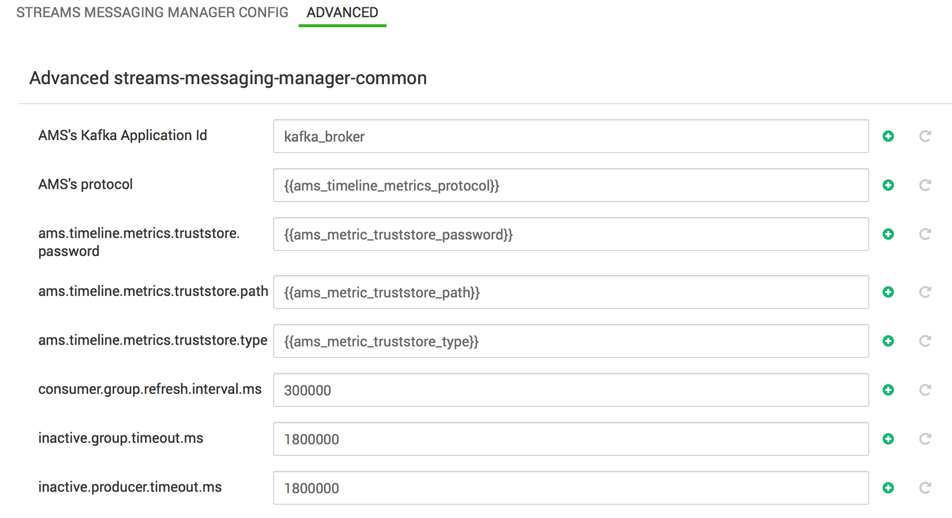
Task: Click green plus icon for inactive.producer.timeout.ms
Action: click(x=888, y=488)
